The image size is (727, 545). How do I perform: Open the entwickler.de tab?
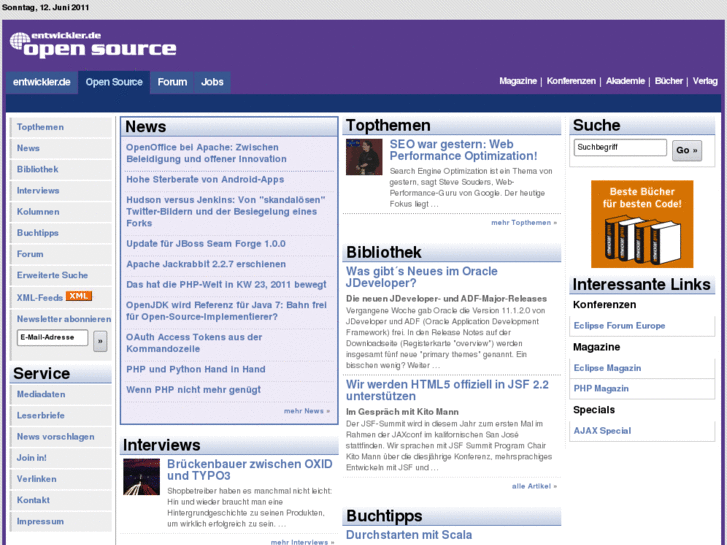point(42,82)
